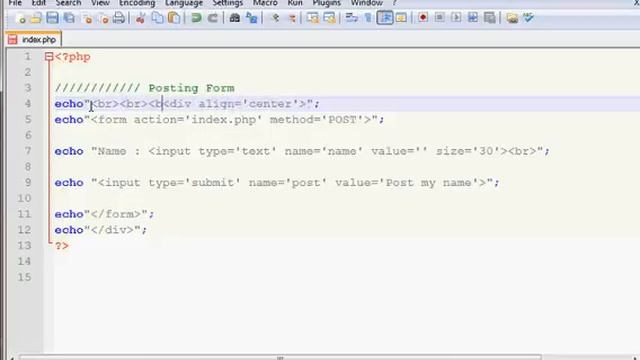640x360 pixels.
Task: Toggle synchronized horizontal scrolling
Action: (329, 18)
